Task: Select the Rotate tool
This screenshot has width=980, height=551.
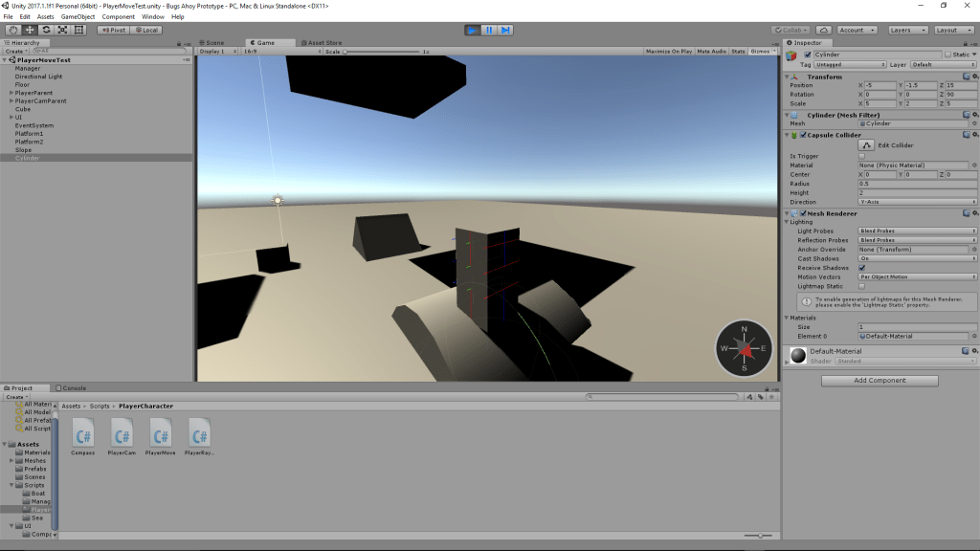Action: (x=45, y=30)
